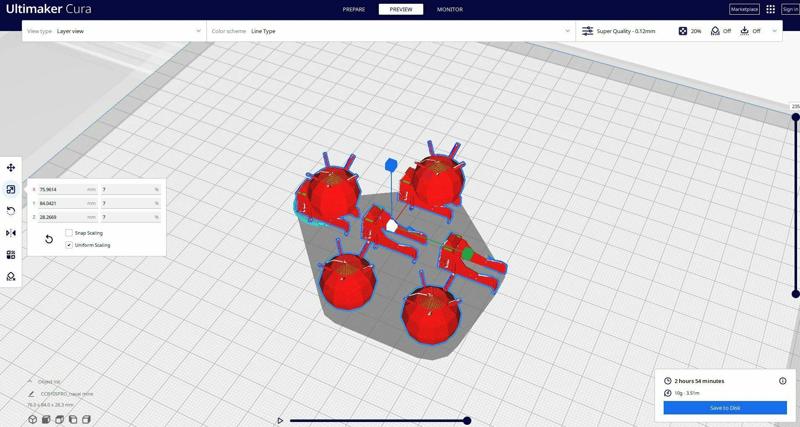Switch to left side view cube icon
The height and width of the screenshot is (427, 800).
click(73, 419)
